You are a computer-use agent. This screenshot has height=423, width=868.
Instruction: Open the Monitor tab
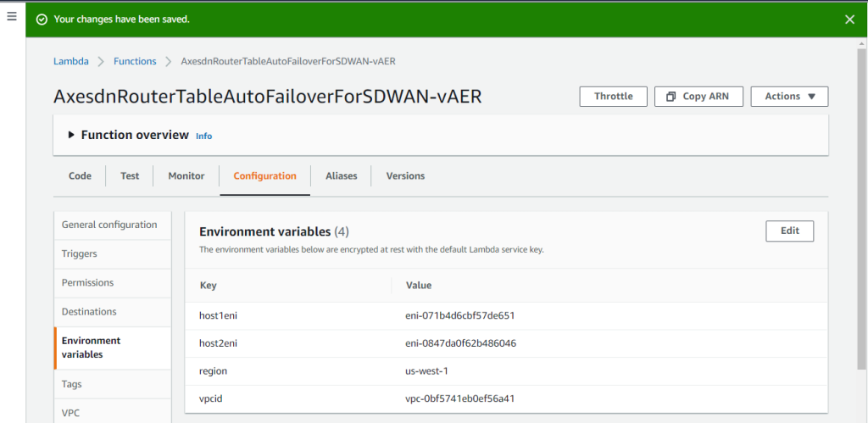point(186,175)
